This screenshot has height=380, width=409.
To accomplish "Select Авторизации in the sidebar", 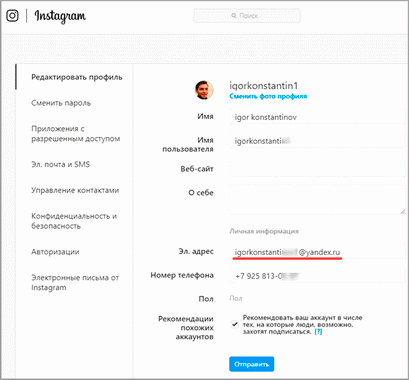I will click(55, 252).
